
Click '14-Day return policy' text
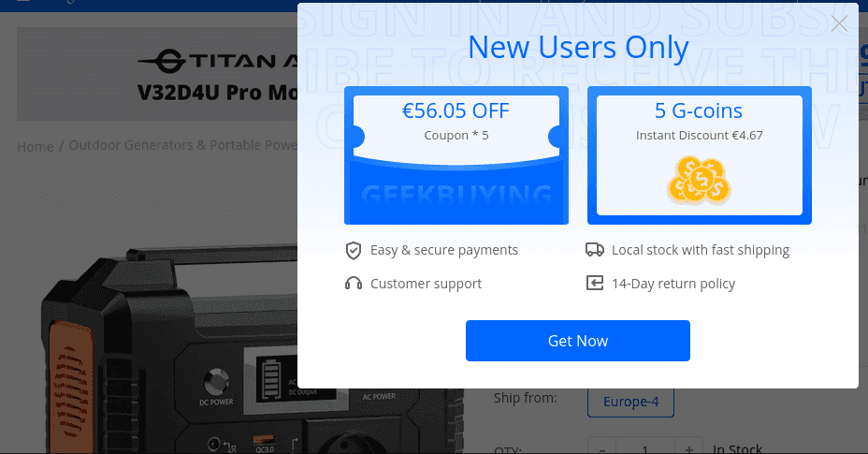(x=673, y=284)
